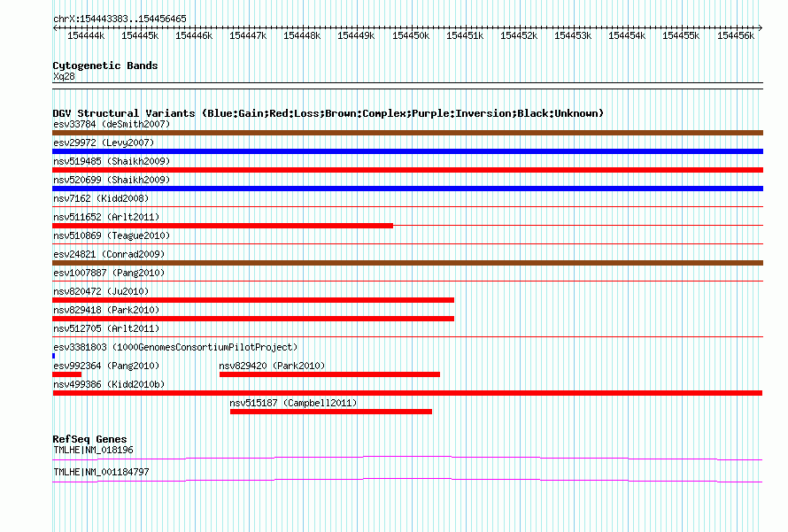The image size is (788, 532).
Task: Click the esv29972 (Levy2007) label
Action: [x=104, y=143]
